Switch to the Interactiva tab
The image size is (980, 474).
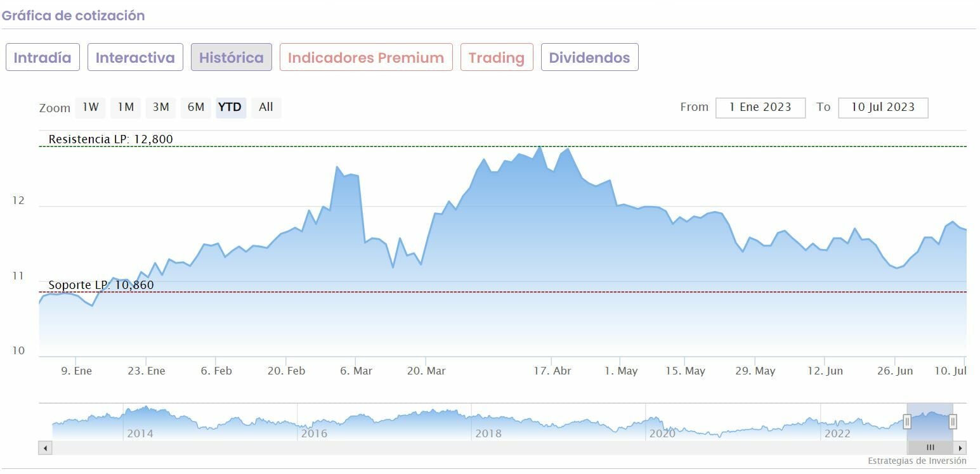point(135,58)
